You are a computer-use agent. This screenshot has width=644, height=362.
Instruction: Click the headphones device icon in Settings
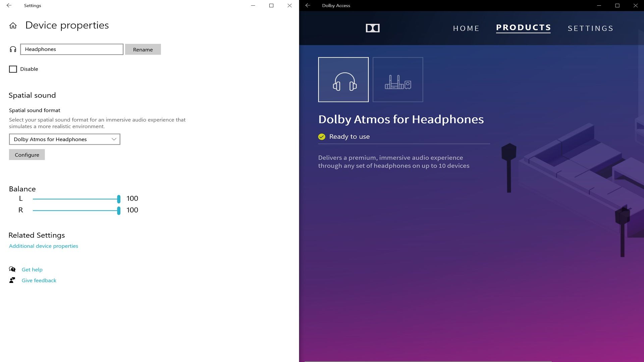click(x=13, y=49)
